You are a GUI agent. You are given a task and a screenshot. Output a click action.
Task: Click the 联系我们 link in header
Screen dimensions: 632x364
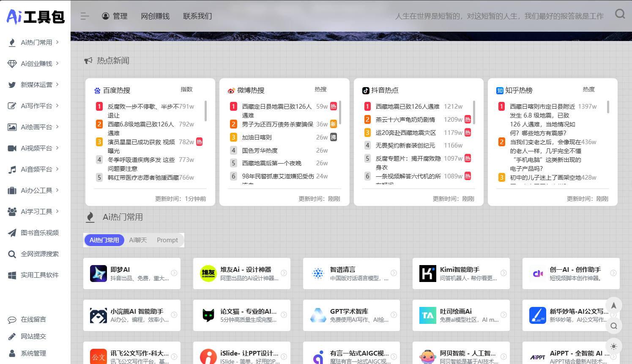pyautogui.click(x=197, y=16)
